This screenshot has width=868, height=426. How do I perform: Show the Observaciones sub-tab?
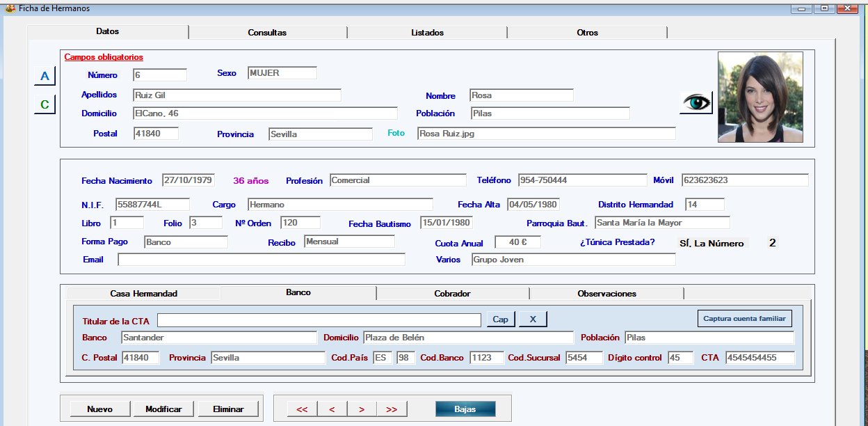(x=606, y=294)
